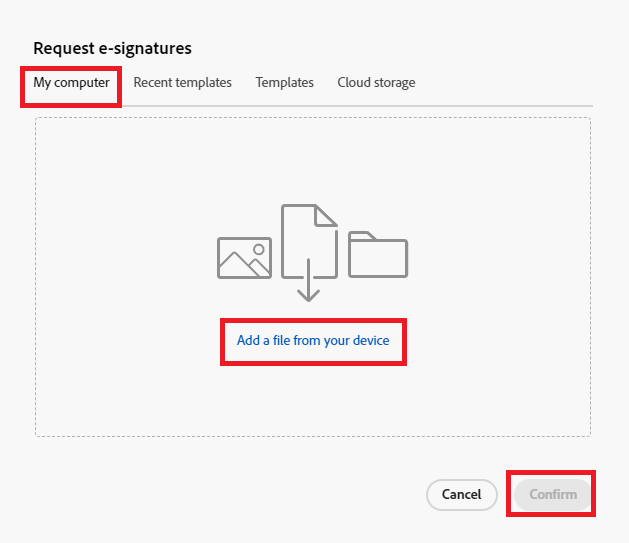The image size is (629, 543).
Task: Cancel the e-signature request dialog
Action: coord(462,494)
